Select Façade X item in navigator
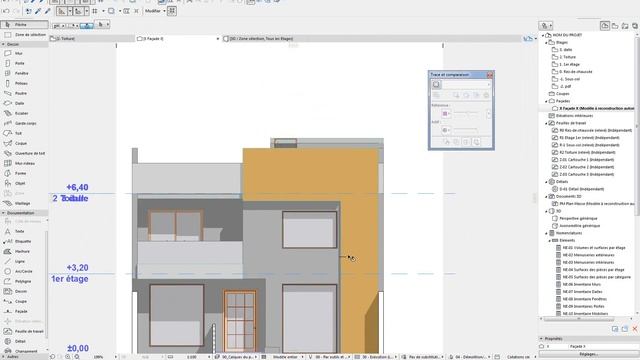Screen dimensions: 640x360 [594, 109]
